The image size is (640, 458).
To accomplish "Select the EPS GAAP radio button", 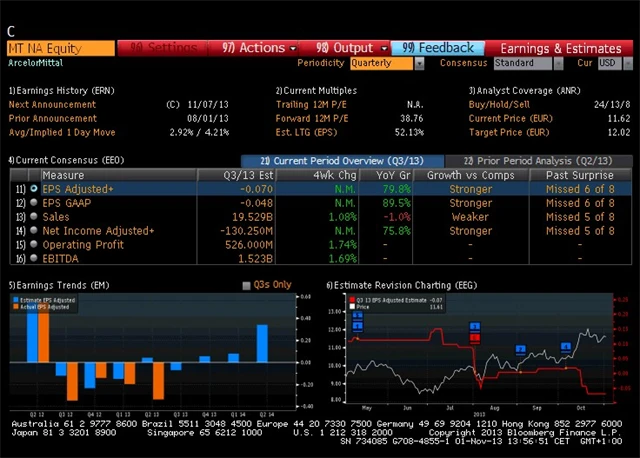I will click(x=34, y=202).
